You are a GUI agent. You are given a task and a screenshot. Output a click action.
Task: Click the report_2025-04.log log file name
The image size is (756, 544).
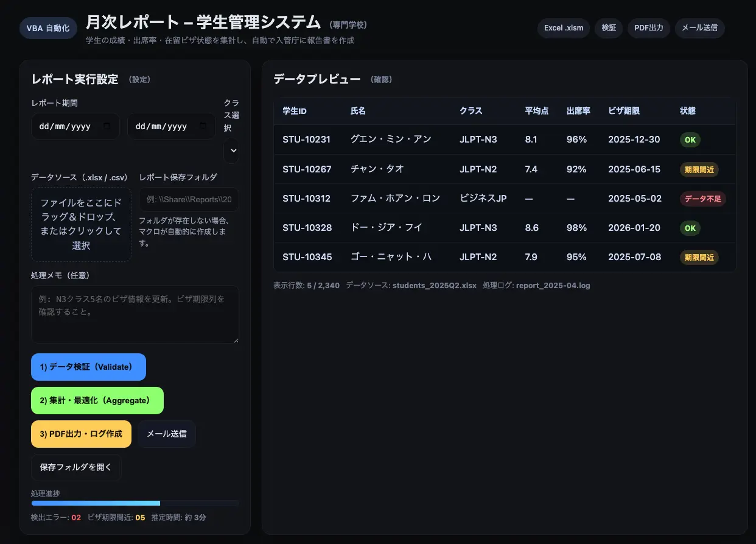click(553, 285)
